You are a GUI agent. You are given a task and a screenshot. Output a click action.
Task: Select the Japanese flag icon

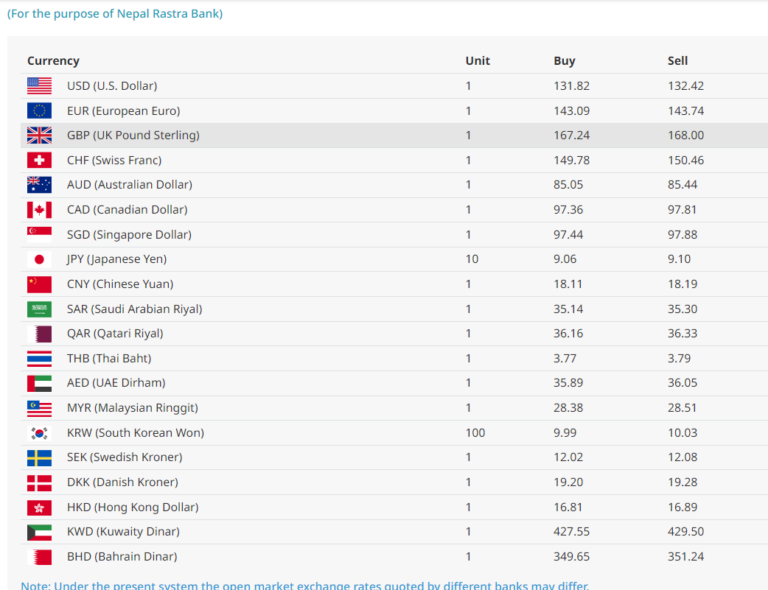[x=39, y=259]
